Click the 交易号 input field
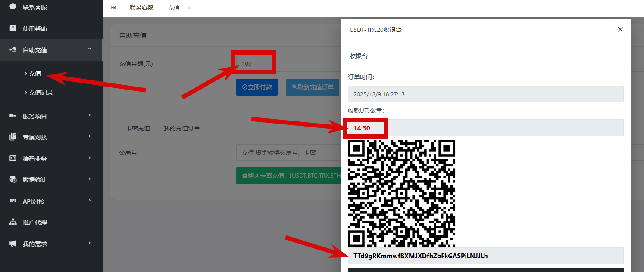The width and height of the screenshot is (644, 272). click(288, 152)
